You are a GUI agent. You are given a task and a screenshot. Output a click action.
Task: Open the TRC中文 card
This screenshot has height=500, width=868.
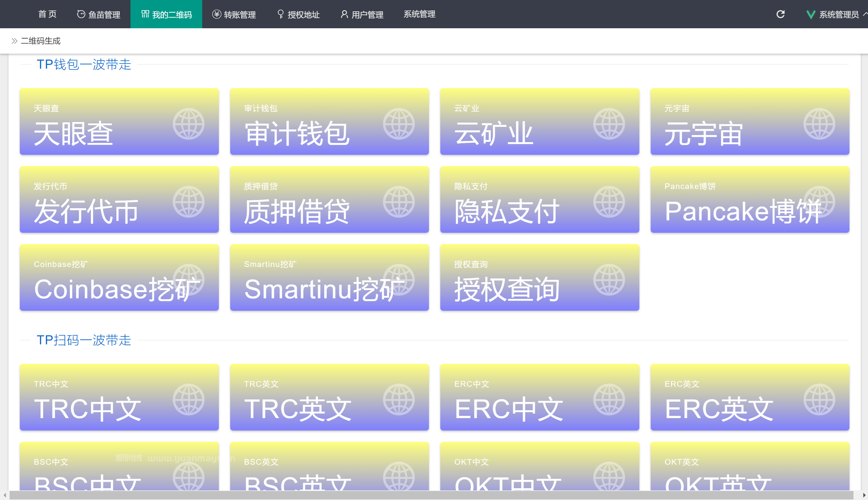[x=119, y=397]
